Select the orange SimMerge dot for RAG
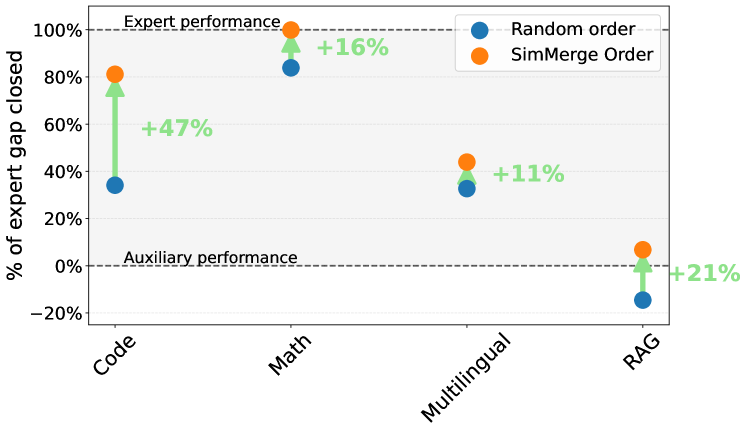Image resolution: width=747 pixels, height=433 pixels. [x=643, y=250]
